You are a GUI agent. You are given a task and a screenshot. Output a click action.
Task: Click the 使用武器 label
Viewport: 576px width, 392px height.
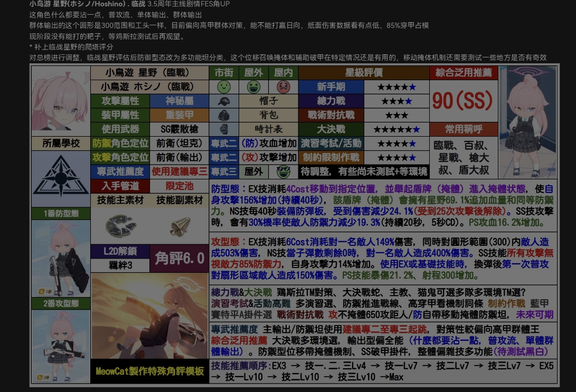(120, 129)
